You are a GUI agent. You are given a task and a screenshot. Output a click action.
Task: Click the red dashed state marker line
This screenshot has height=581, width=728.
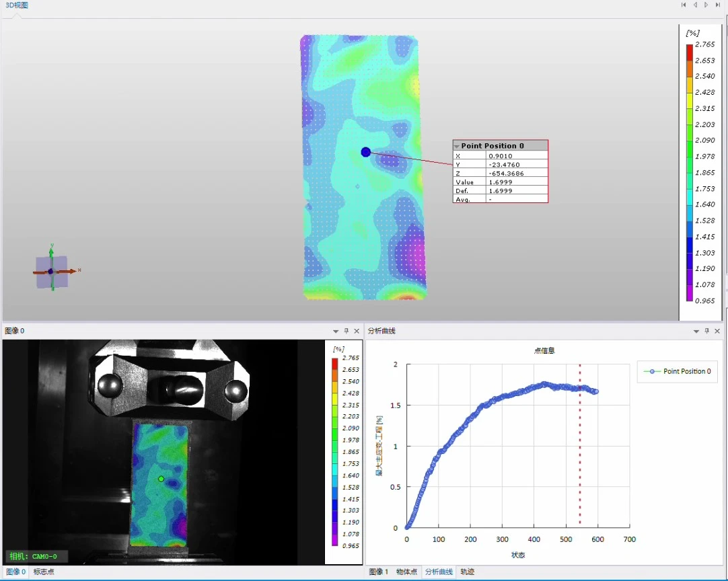(x=580, y=446)
